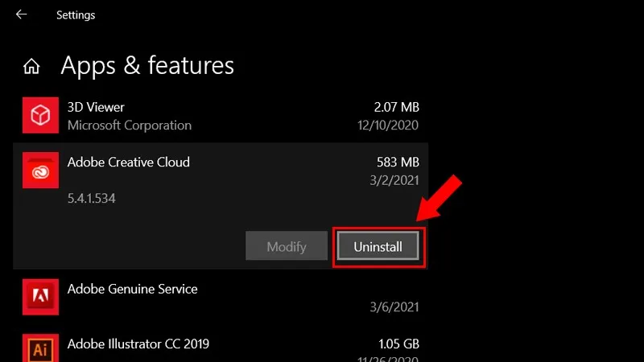Select the Adobe Creative Cloud icon
The height and width of the screenshot is (362, 644).
tap(41, 171)
